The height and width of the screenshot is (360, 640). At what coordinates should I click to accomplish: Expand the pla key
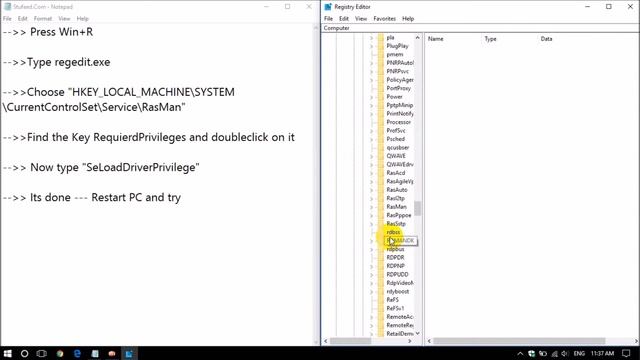pyautogui.click(x=371, y=38)
